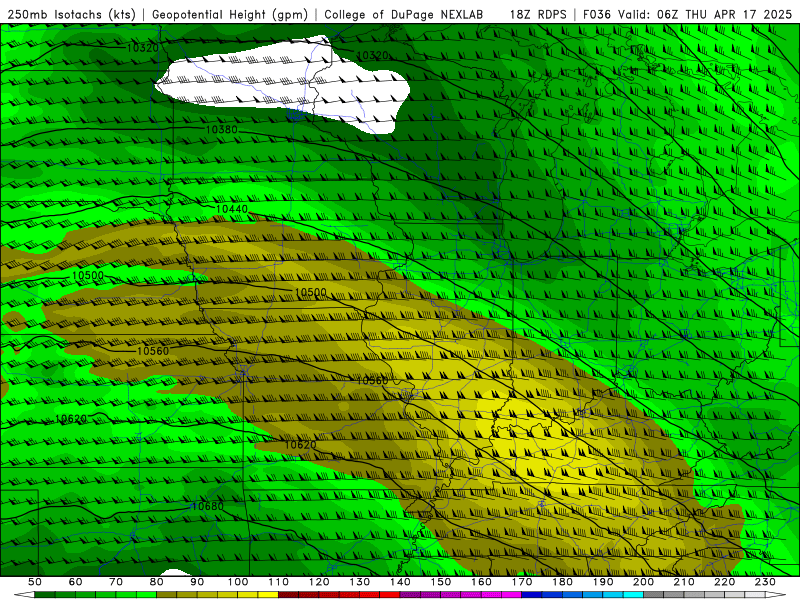Click the '250mb Isotachs (kts)' title text
This screenshot has width=800, height=600.
point(71,15)
